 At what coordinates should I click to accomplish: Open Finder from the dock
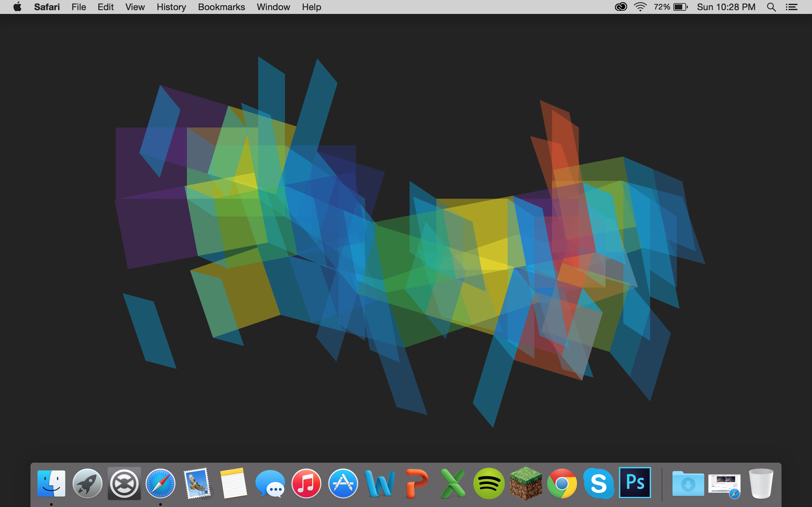(x=51, y=483)
